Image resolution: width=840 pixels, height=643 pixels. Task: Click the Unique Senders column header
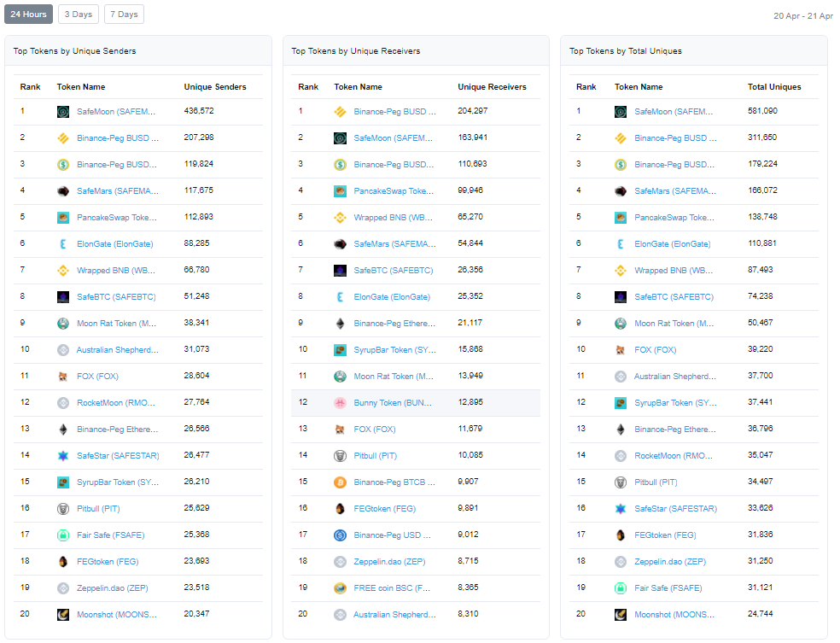pos(215,87)
